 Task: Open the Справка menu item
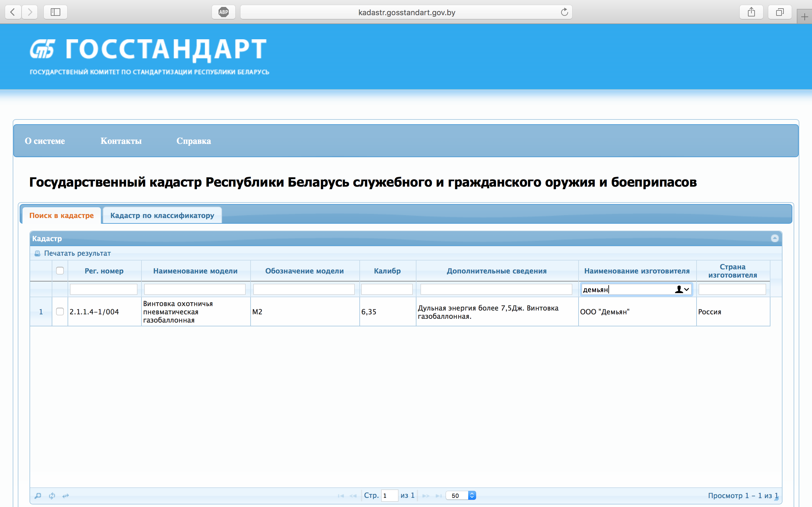[193, 141]
